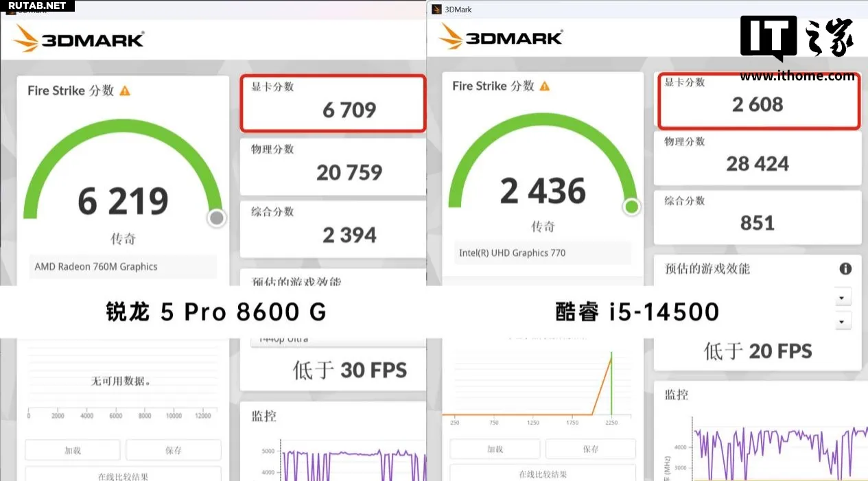The image size is (868, 481).
Task: Open the upper dropdown arrow under 预估的游戏效能 in right window
Action: point(843,298)
